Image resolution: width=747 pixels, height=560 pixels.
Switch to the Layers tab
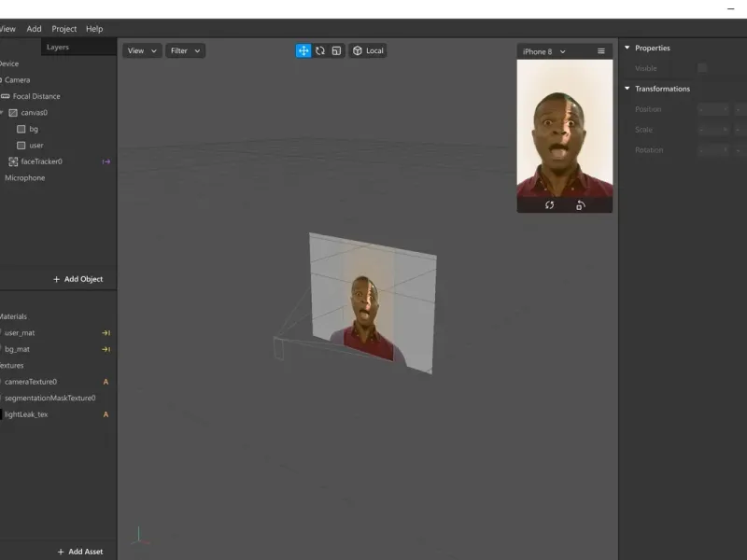pyautogui.click(x=58, y=47)
